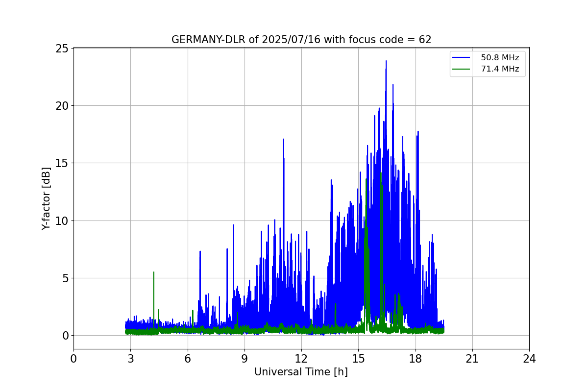Viewport: 588px width, 392px height.
Task: Click the blue line legend swatch
Action: (462, 58)
